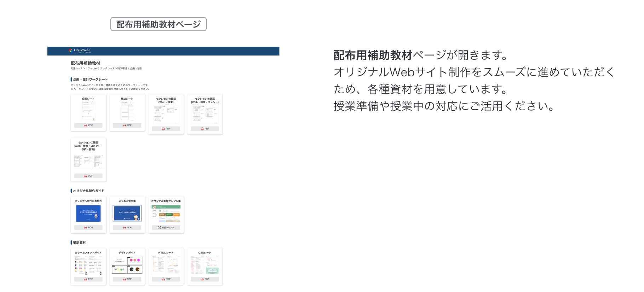This screenshot has width=644, height=292.
Task: Click PDF icon on the (Web・検索・コメント) card
Action: 202,129
